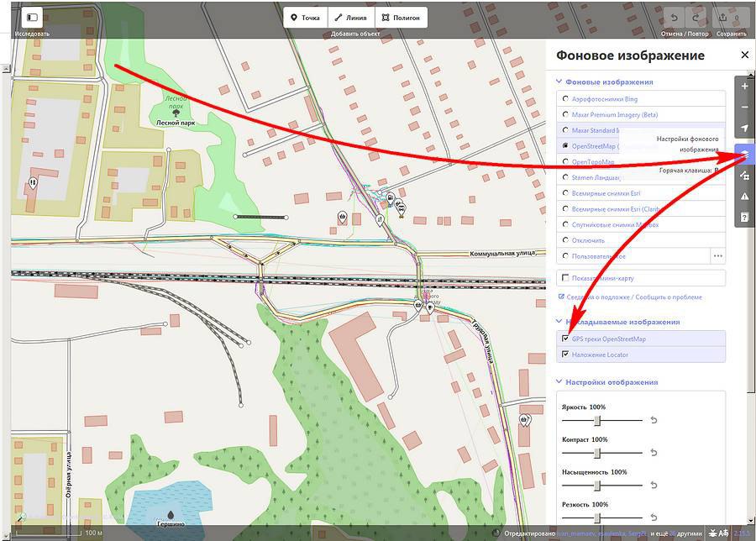
Task: Enable Показать мини-карту checkbox
Action: pos(565,278)
